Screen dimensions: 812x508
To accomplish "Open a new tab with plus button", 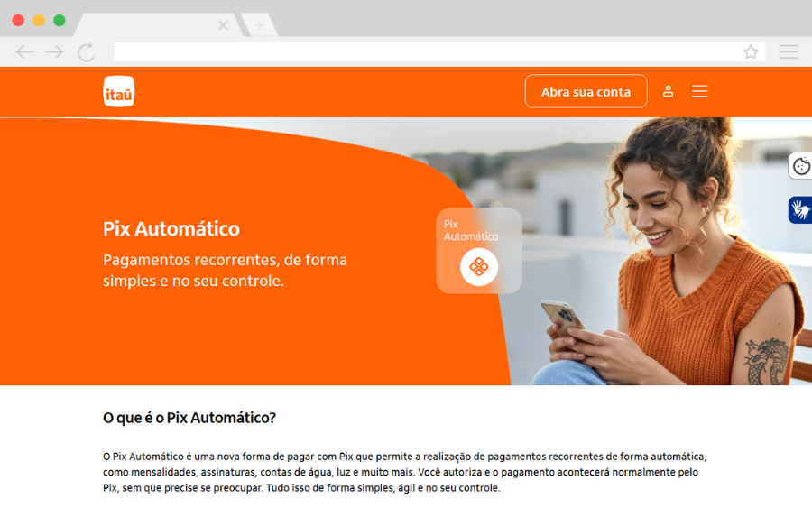I will pyautogui.click(x=260, y=25).
